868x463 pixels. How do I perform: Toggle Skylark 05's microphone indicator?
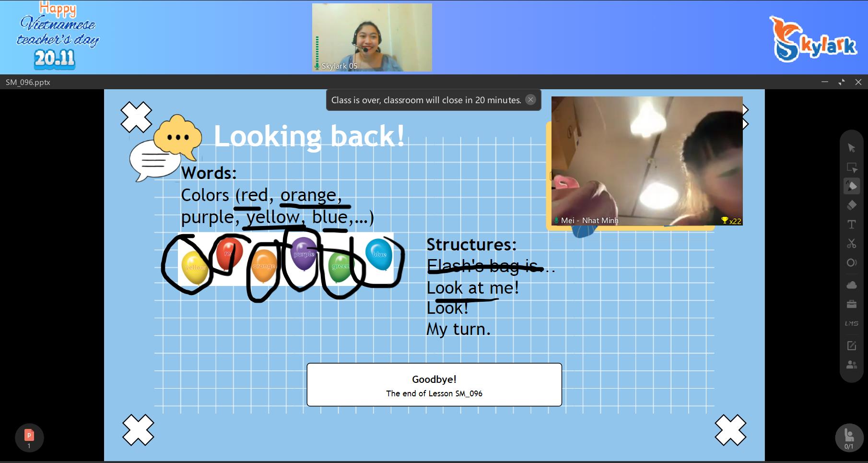coord(317,66)
